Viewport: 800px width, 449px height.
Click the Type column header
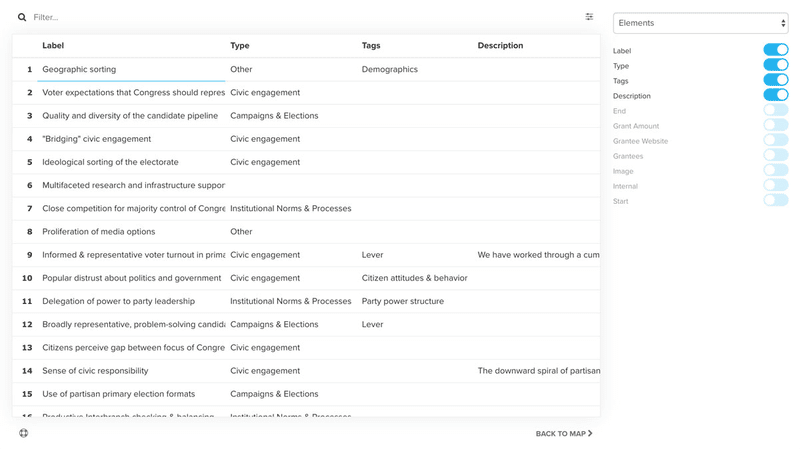coord(240,46)
